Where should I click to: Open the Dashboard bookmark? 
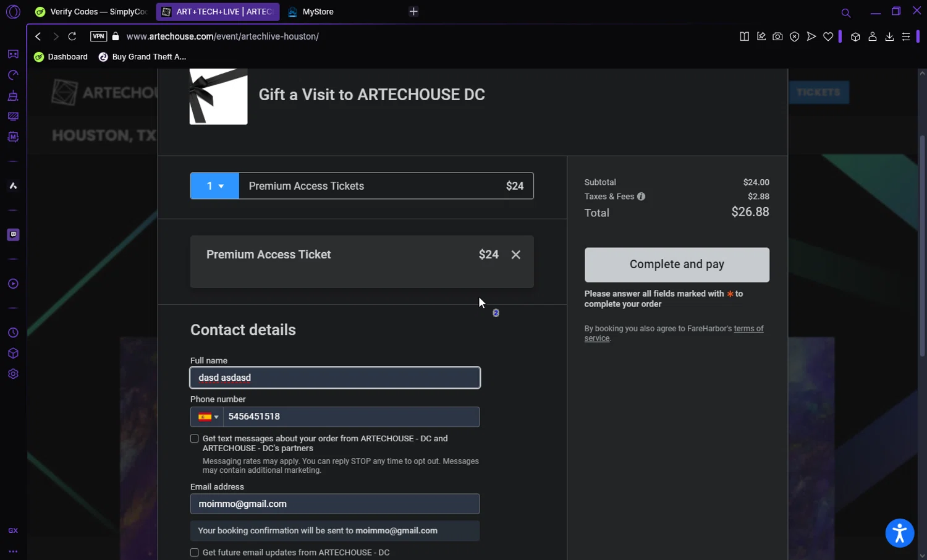coord(61,57)
